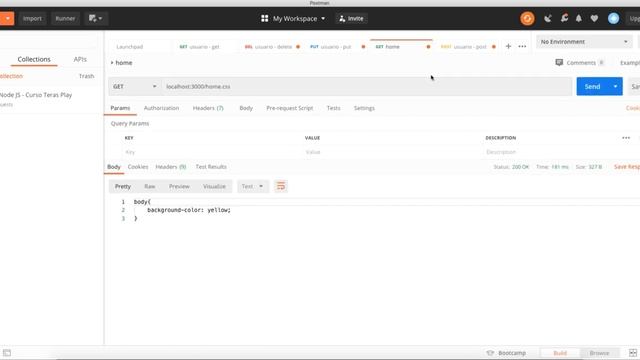Screen dimensions: 640x360
Task: Toggle the wrap lines icon
Action: point(281,187)
